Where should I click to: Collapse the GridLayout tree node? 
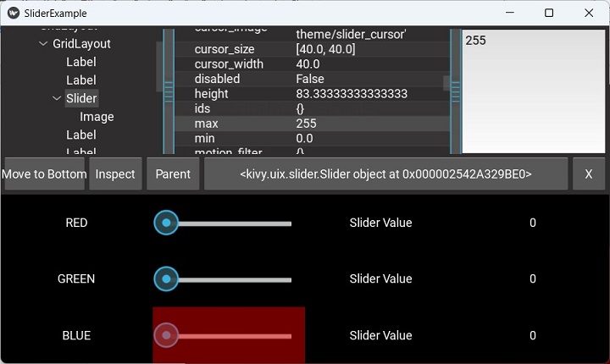point(44,44)
